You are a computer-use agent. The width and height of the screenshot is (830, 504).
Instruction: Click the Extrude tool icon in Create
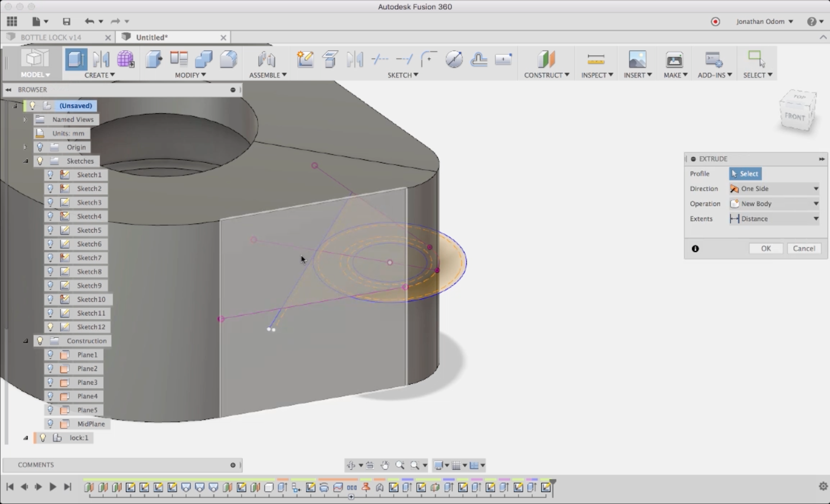tap(76, 59)
